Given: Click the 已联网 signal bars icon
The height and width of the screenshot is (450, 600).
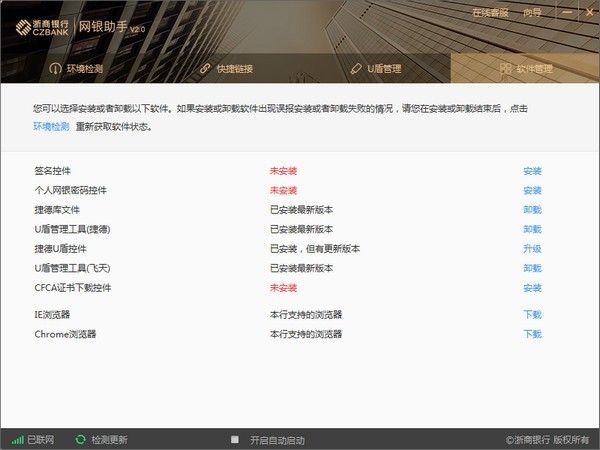Looking at the screenshot, I should [x=17, y=439].
